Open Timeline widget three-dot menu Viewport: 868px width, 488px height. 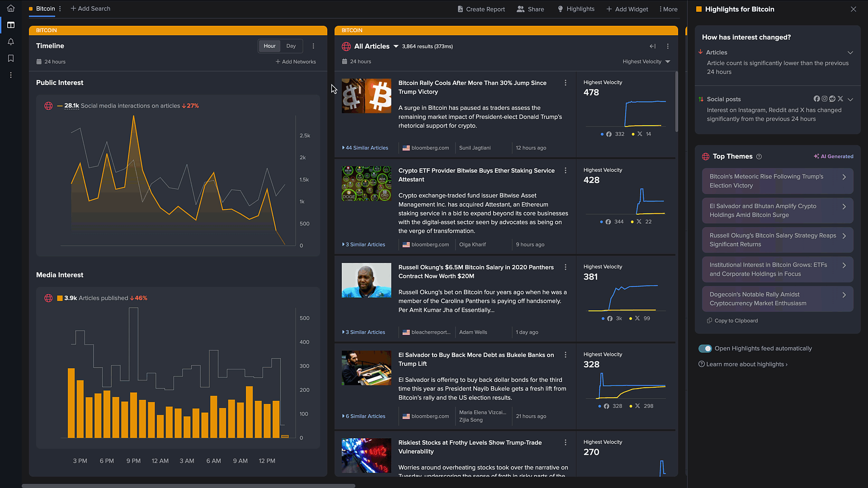click(313, 46)
